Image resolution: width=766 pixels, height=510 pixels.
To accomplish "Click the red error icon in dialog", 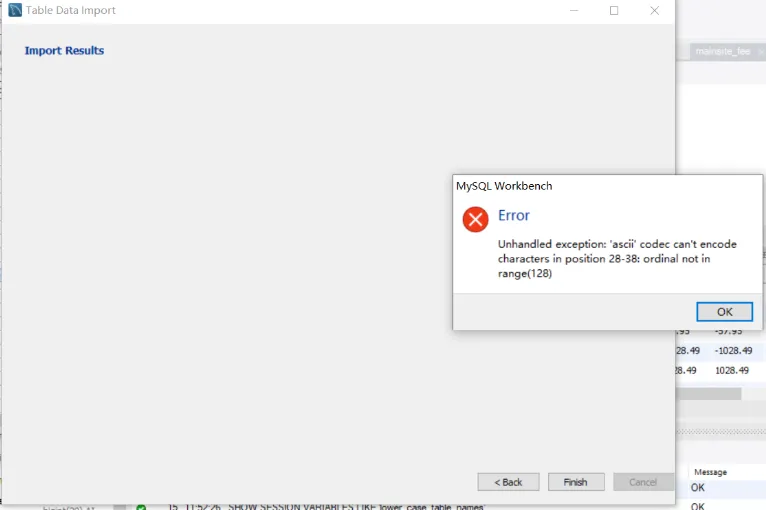I will click(x=475, y=219).
